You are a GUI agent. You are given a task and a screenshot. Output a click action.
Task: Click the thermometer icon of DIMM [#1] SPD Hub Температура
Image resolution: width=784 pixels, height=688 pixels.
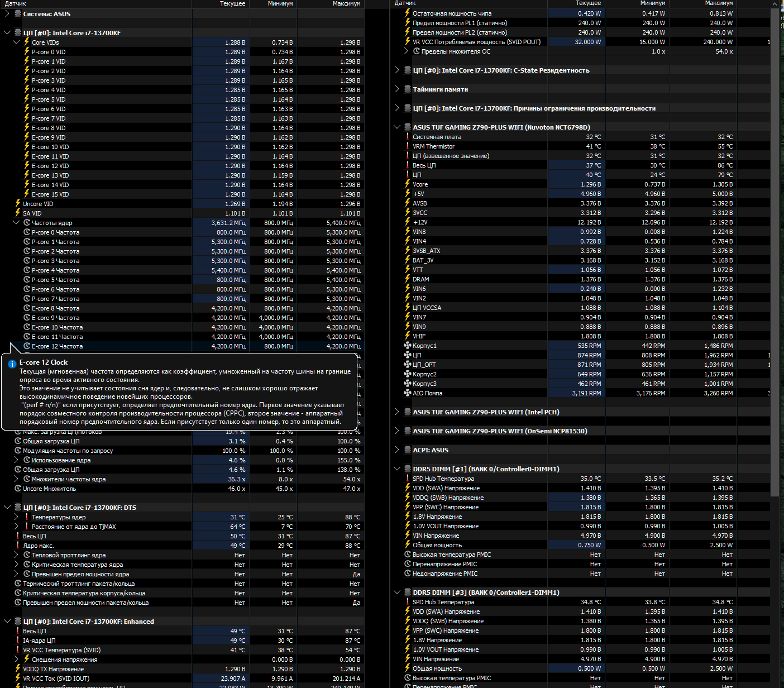[407, 479]
